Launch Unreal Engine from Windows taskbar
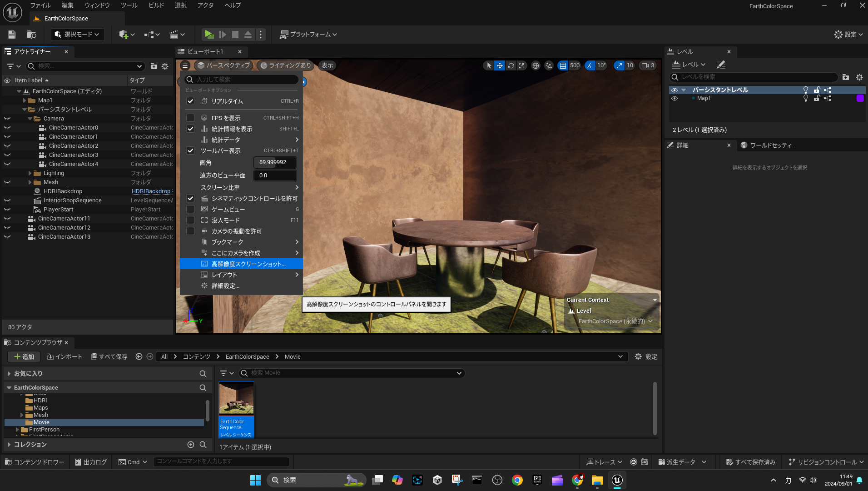 point(617,480)
